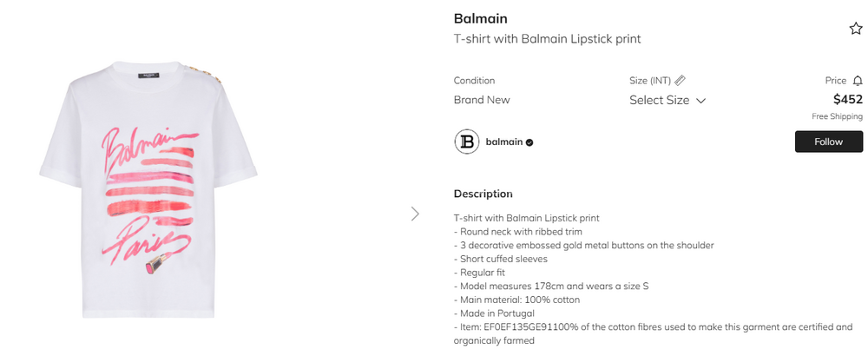Click the T-shirt with Balmain Lipstick print title

(x=547, y=39)
